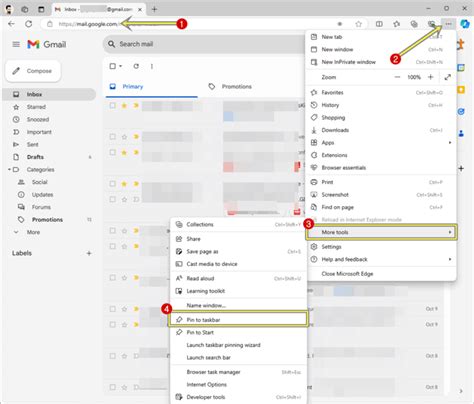This screenshot has height=404, width=474.
Task: Select Collections in More tools
Action: (x=238, y=224)
